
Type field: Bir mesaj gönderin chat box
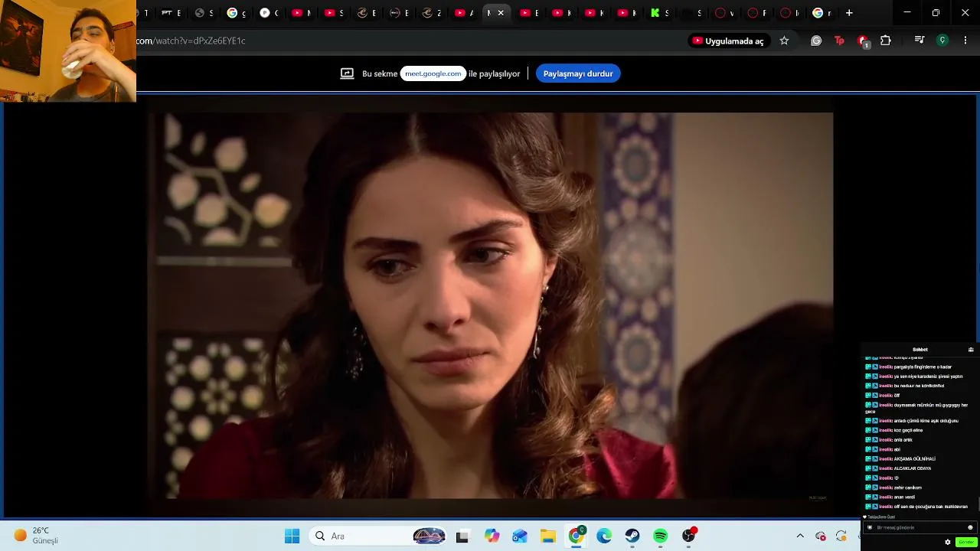pyautogui.click(x=919, y=527)
